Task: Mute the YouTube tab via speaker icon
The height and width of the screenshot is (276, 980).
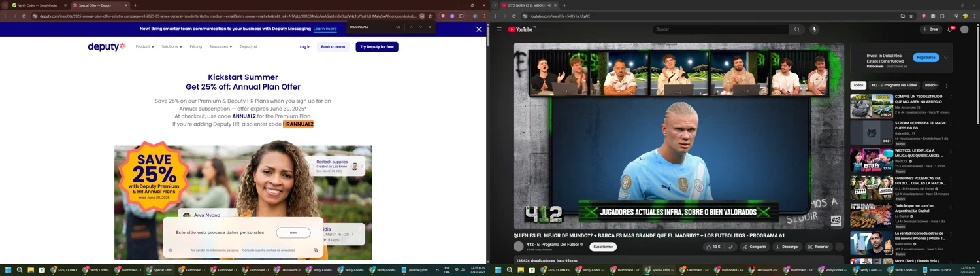Action: click(549, 5)
